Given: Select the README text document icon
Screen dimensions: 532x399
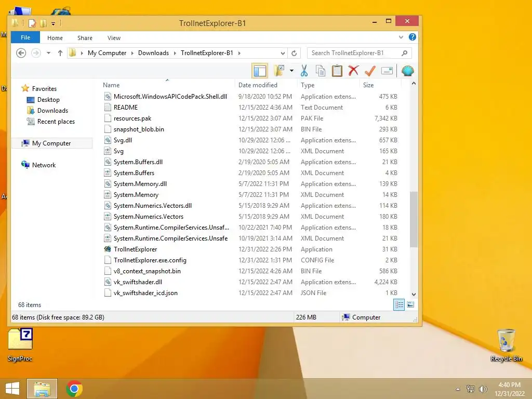Looking at the screenshot, I should click(x=108, y=107).
